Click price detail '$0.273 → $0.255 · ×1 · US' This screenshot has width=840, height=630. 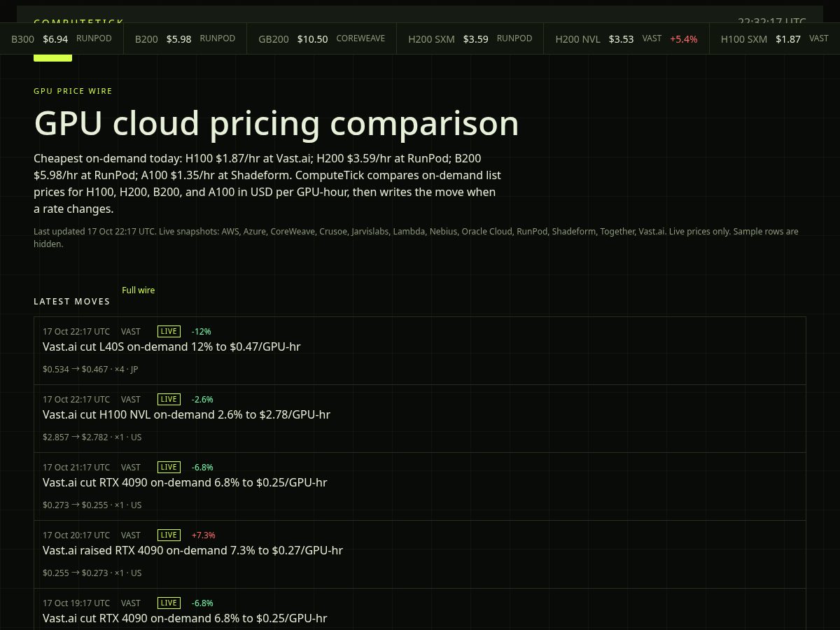(92, 505)
